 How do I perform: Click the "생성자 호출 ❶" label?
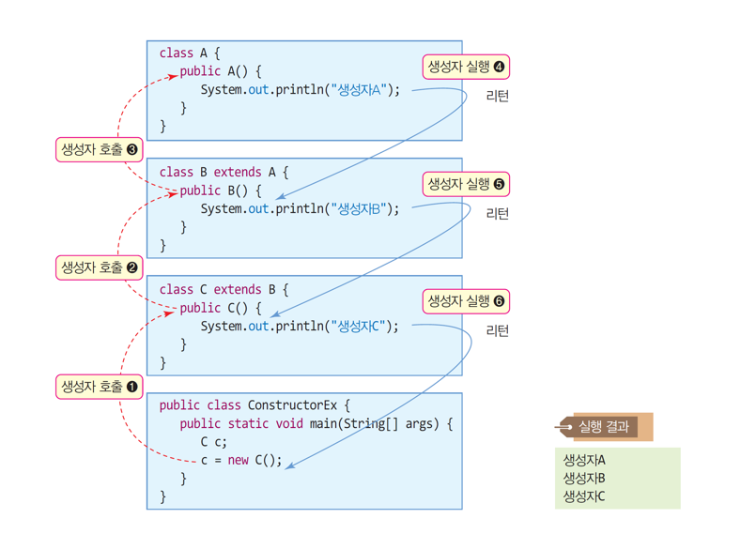[x=100, y=387]
